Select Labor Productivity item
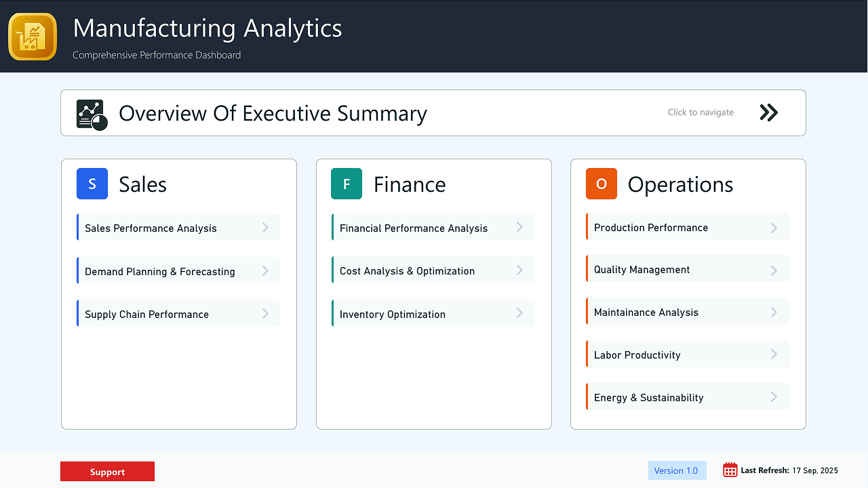 (637, 354)
